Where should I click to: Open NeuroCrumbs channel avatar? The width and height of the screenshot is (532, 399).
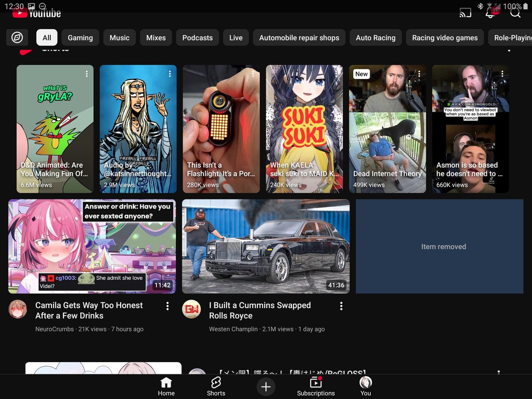pos(18,309)
